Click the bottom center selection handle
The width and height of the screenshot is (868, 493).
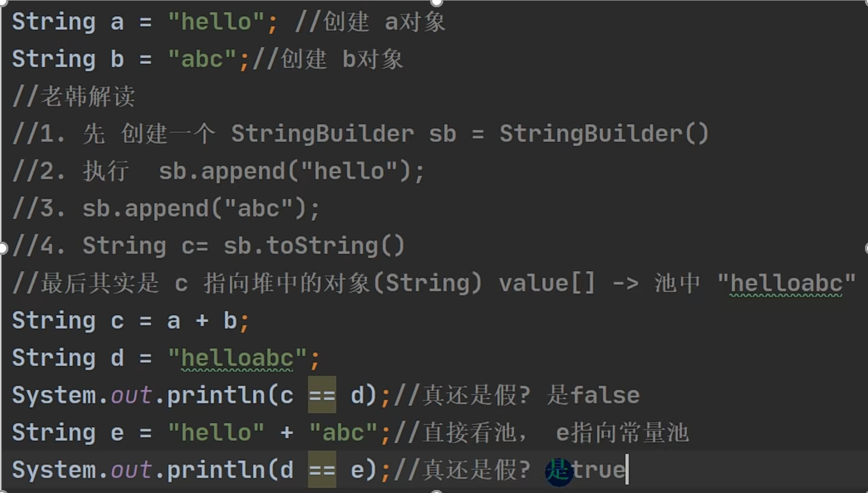436,491
